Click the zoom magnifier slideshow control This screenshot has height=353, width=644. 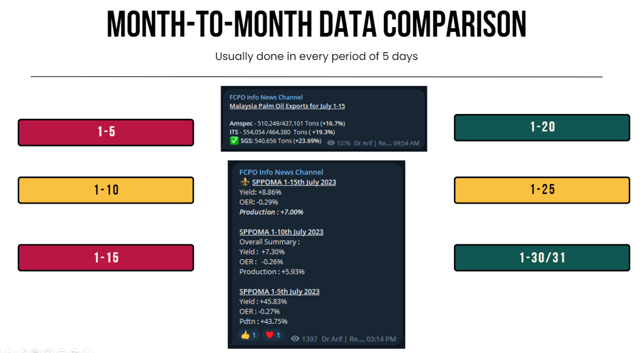click(x=49, y=351)
